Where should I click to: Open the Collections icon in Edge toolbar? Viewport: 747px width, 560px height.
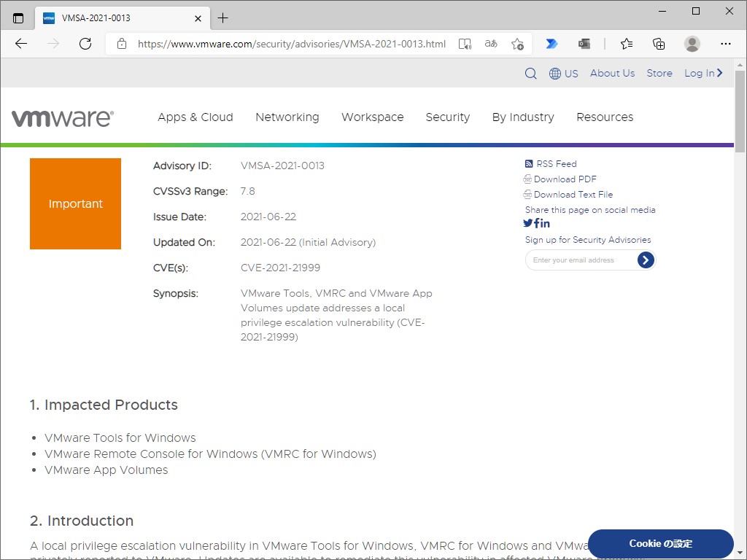(659, 44)
